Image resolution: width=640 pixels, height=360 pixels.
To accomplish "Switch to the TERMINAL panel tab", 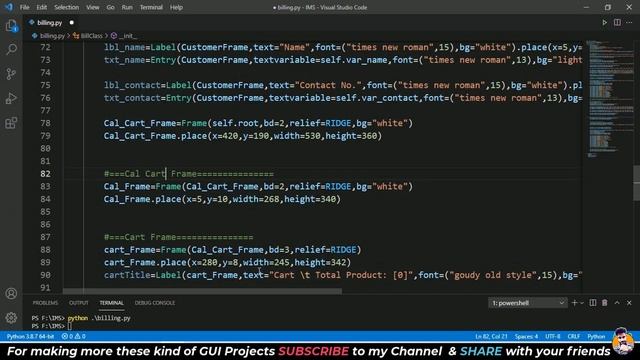I will tap(111, 303).
